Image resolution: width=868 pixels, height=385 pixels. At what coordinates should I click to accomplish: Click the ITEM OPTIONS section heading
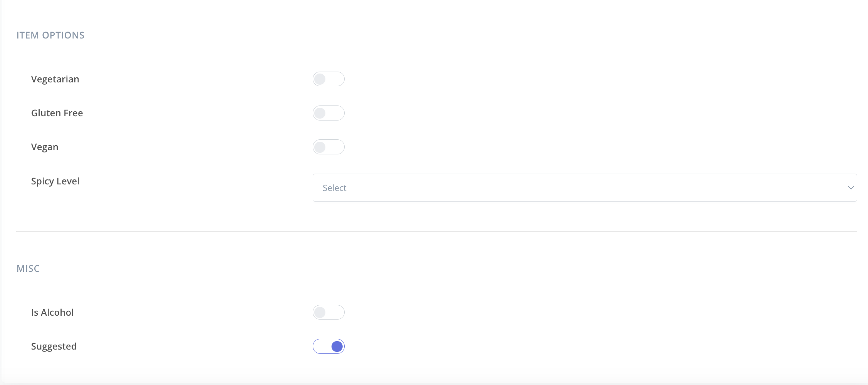tap(50, 35)
